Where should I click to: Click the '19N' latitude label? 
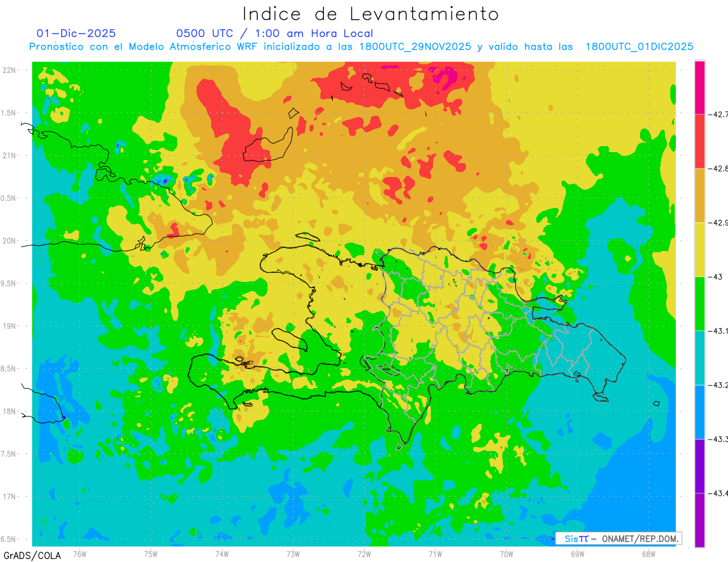point(9,326)
